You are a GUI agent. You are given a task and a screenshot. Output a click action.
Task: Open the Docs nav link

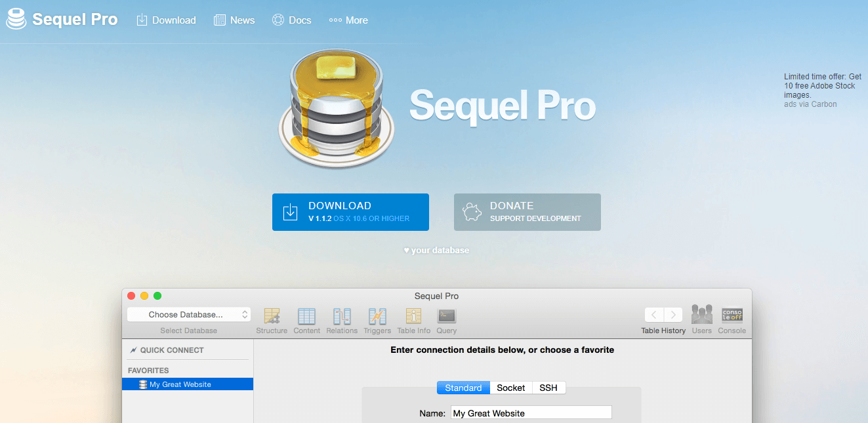pos(292,20)
